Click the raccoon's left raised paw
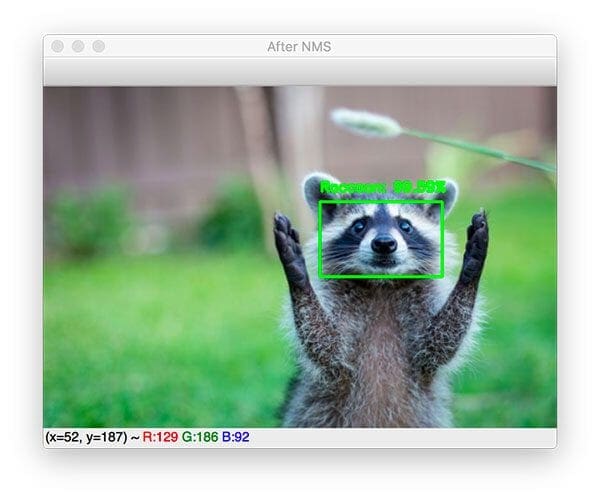 click(x=290, y=246)
